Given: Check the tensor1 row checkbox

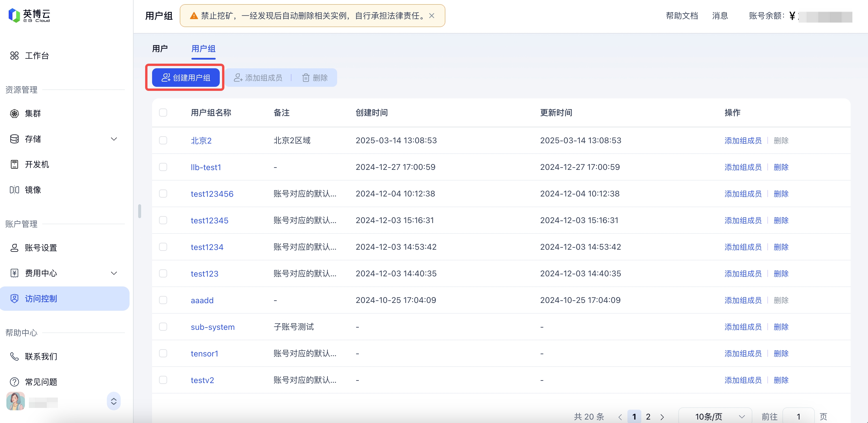Looking at the screenshot, I should click(163, 353).
